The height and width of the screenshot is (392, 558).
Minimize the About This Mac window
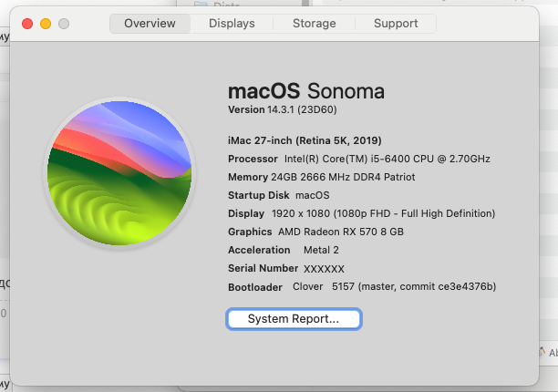click(46, 24)
